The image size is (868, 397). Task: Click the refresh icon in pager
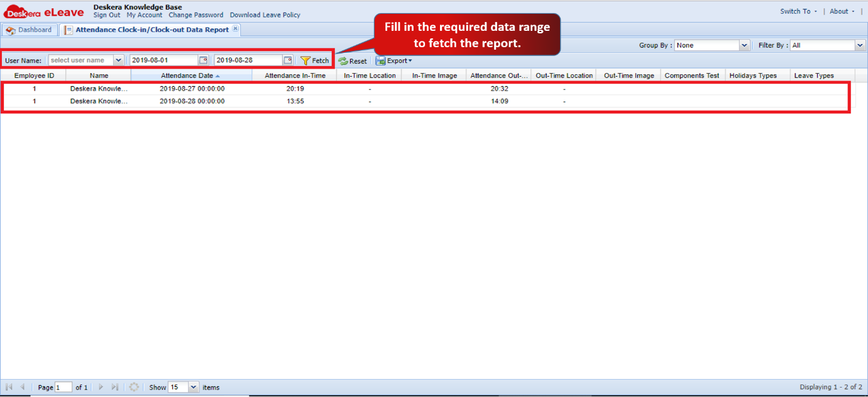[134, 387]
